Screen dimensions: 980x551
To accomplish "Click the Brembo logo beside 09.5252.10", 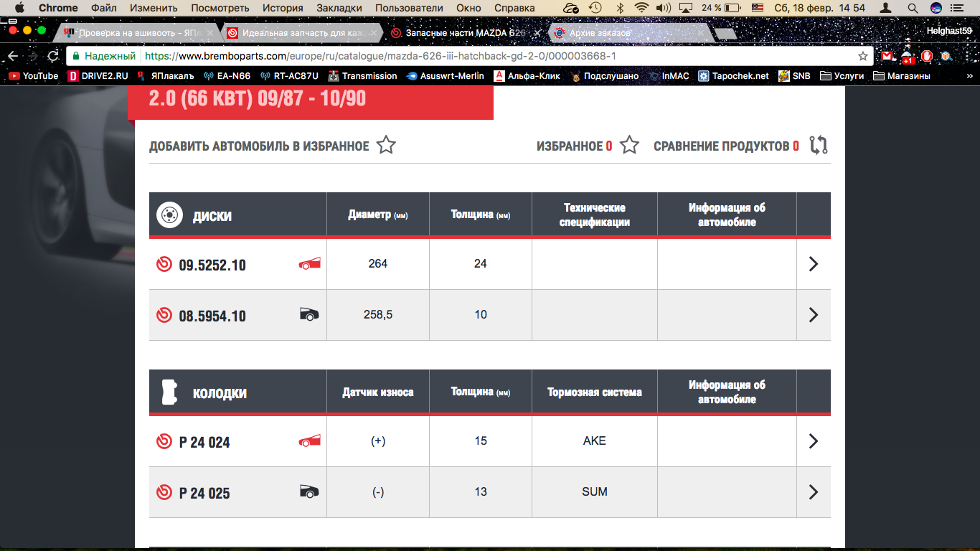I will click(x=164, y=264).
